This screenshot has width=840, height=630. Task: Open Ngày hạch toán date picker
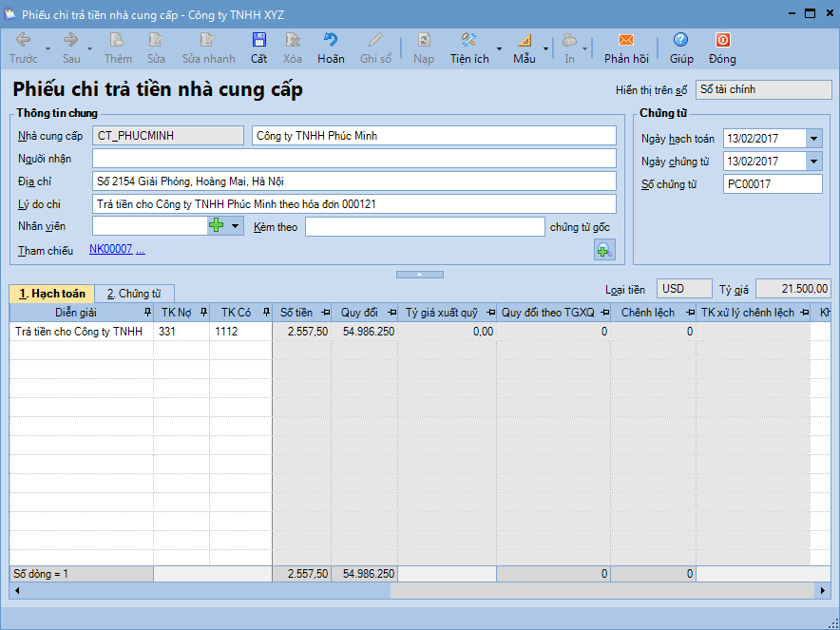[x=813, y=138]
